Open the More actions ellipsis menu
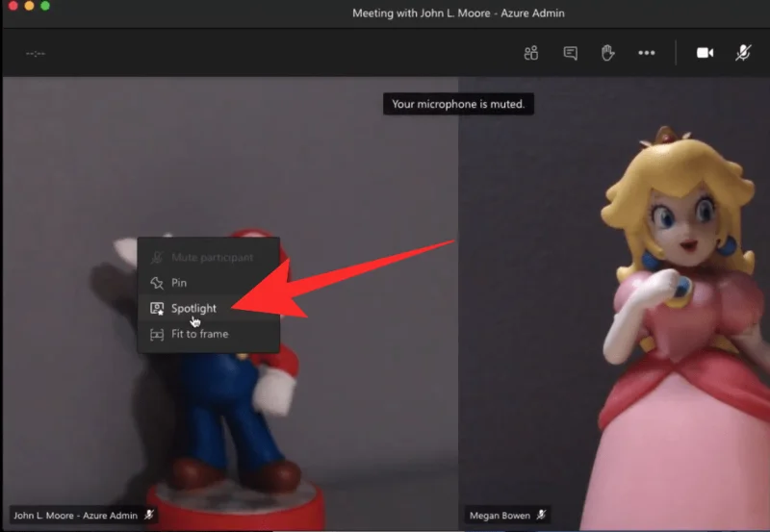770x532 pixels. pos(646,53)
